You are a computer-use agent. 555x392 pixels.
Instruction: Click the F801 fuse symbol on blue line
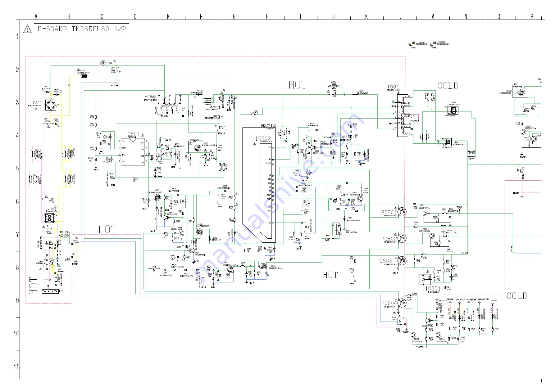(84, 76)
